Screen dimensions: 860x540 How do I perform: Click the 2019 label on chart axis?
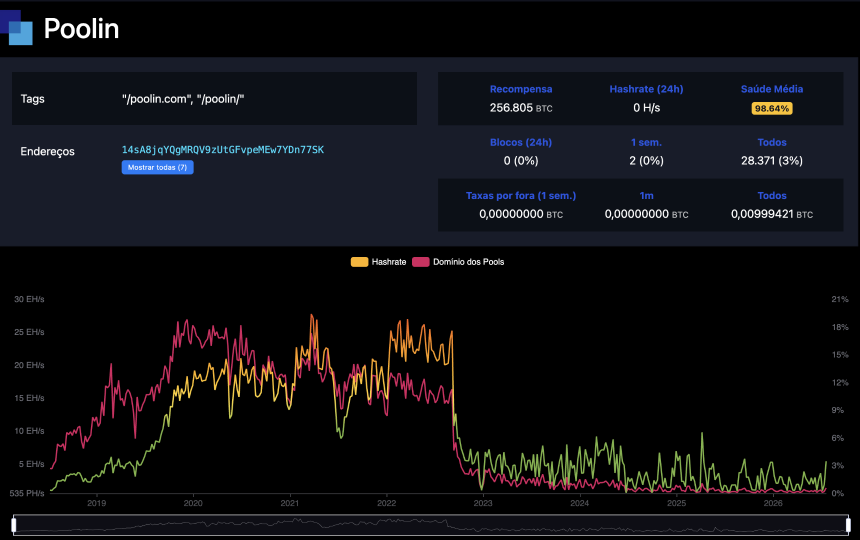click(x=97, y=503)
